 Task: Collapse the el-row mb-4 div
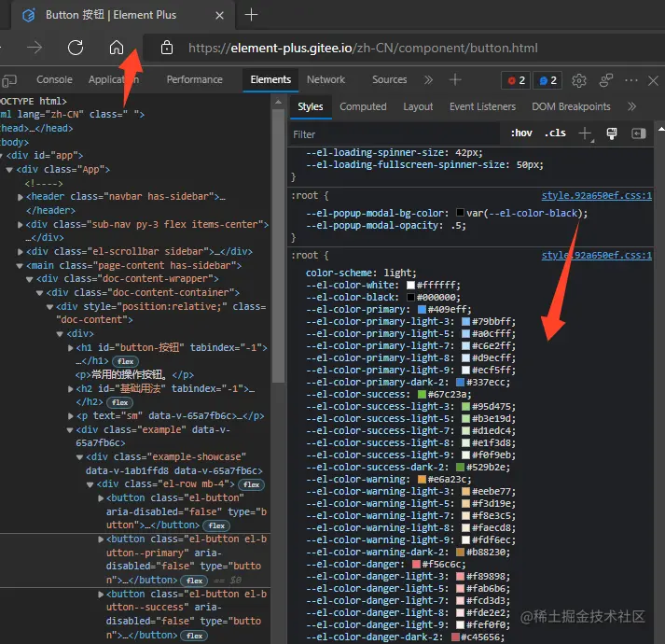pyautogui.click(x=90, y=484)
